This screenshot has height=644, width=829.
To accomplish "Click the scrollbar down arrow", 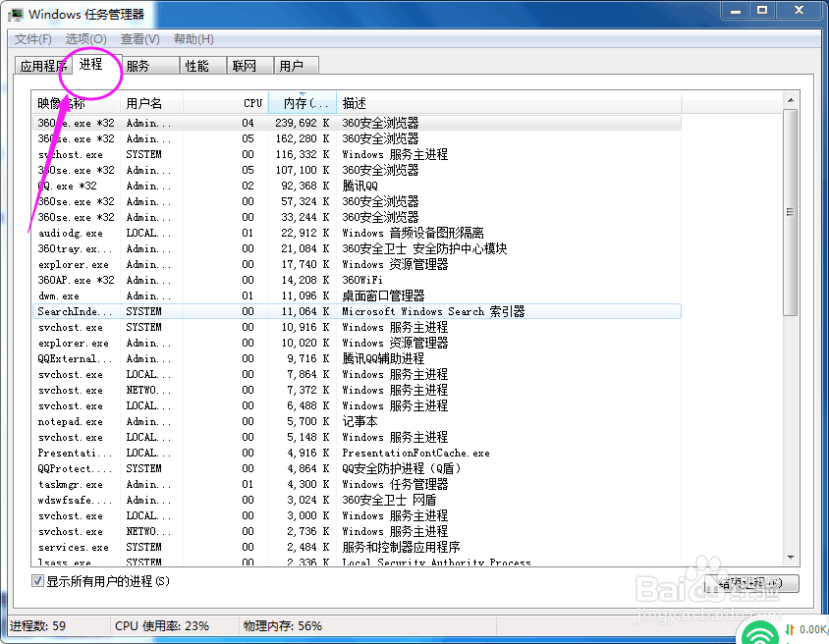I will [x=791, y=558].
